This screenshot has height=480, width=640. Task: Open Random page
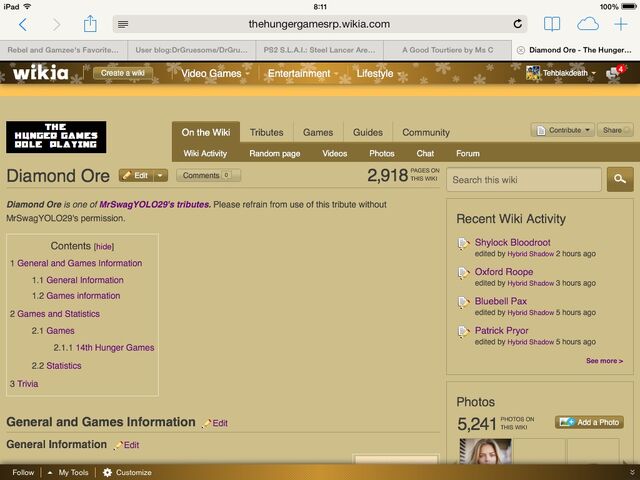click(x=275, y=153)
